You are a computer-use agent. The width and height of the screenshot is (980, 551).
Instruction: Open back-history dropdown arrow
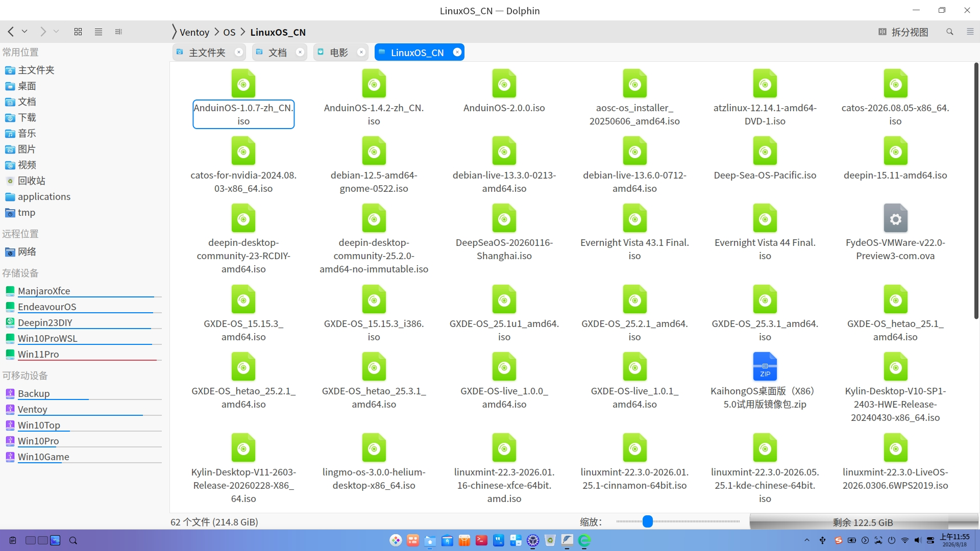[24, 32]
